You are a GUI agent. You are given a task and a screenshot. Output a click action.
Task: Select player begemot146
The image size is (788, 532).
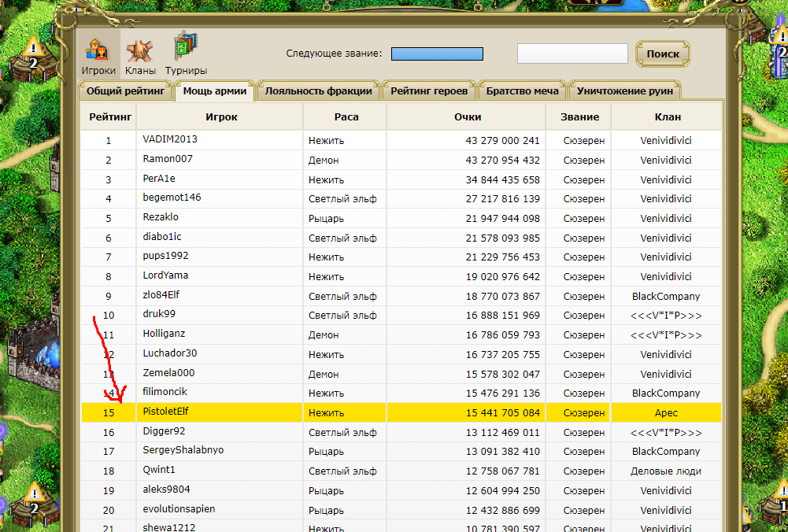(x=172, y=198)
